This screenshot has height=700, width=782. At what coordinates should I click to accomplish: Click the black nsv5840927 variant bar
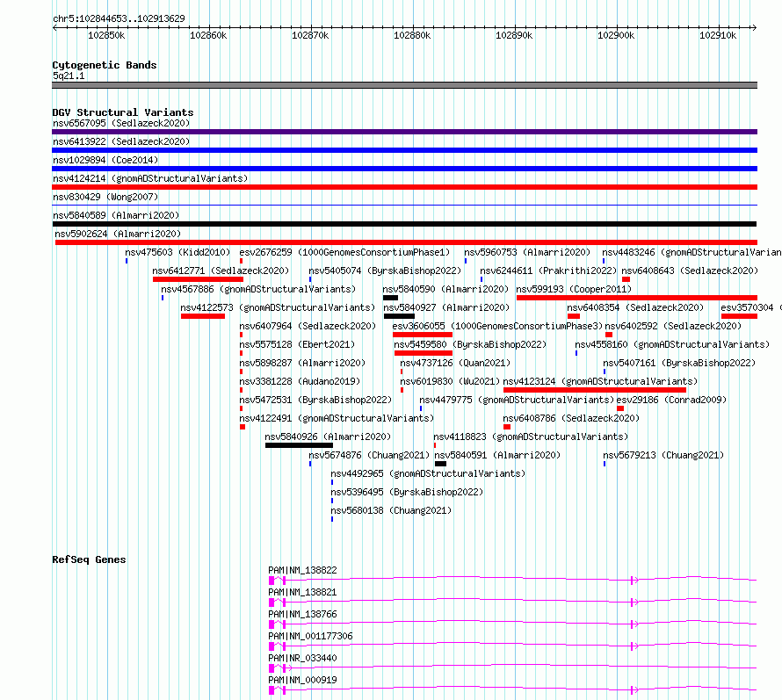click(x=399, y=316)
